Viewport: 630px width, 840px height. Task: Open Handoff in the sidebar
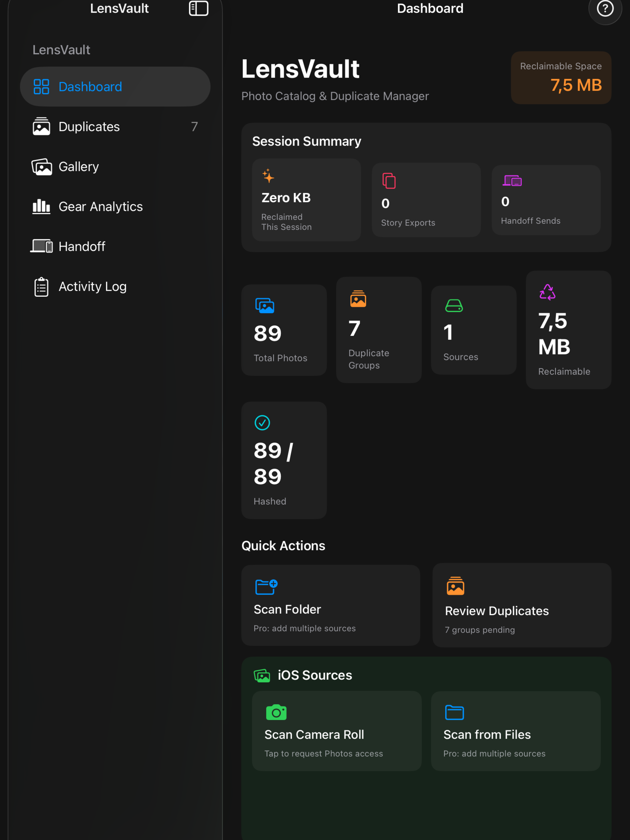point(115,246)
